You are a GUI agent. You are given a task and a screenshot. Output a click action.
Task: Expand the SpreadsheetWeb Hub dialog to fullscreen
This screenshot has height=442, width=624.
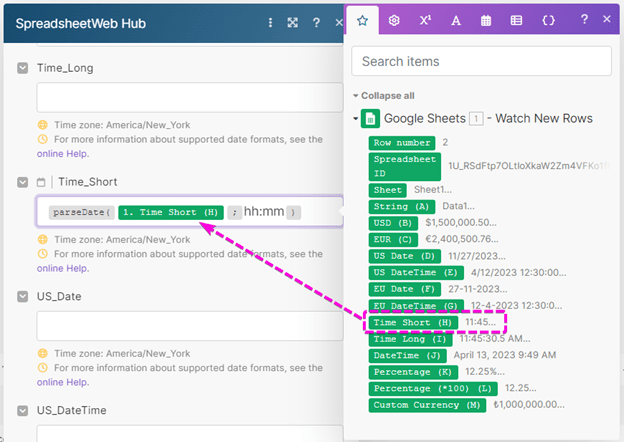point(293,23)
